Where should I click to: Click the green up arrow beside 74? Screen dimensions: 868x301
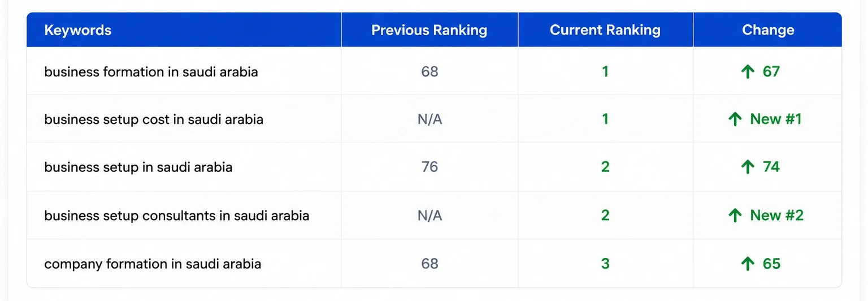[748, 167]
